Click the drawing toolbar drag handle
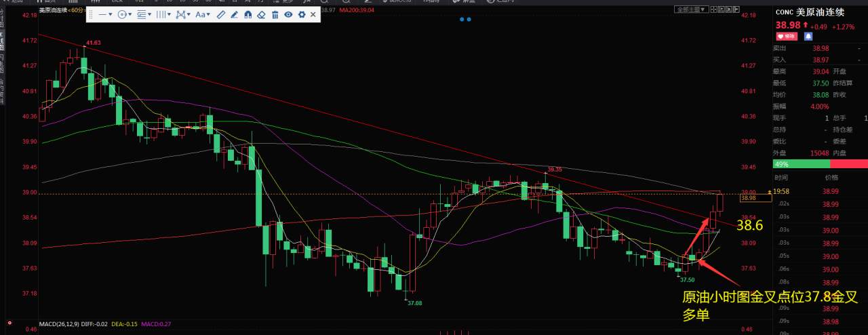868x335 pixels. pyautogui.click(x=91, y=14)
